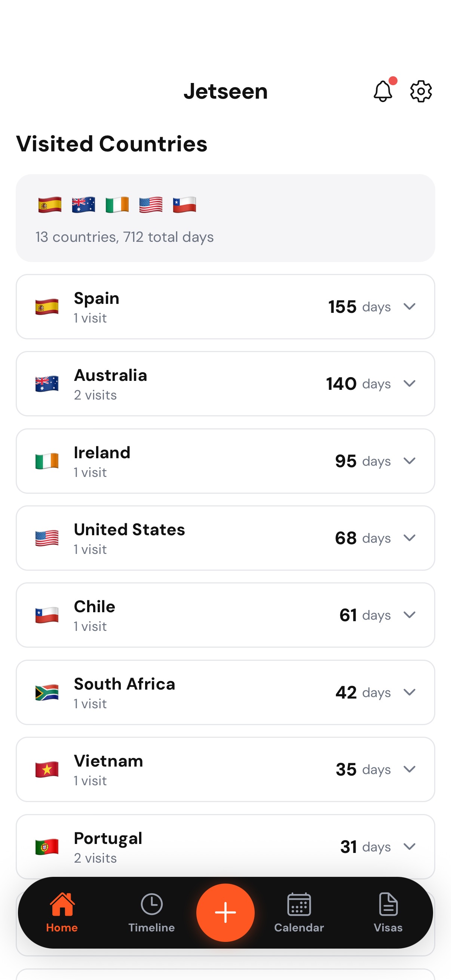Tap the Australia flag in summary card
Viewport: 451px width, 980px height.
pos(83,205)
